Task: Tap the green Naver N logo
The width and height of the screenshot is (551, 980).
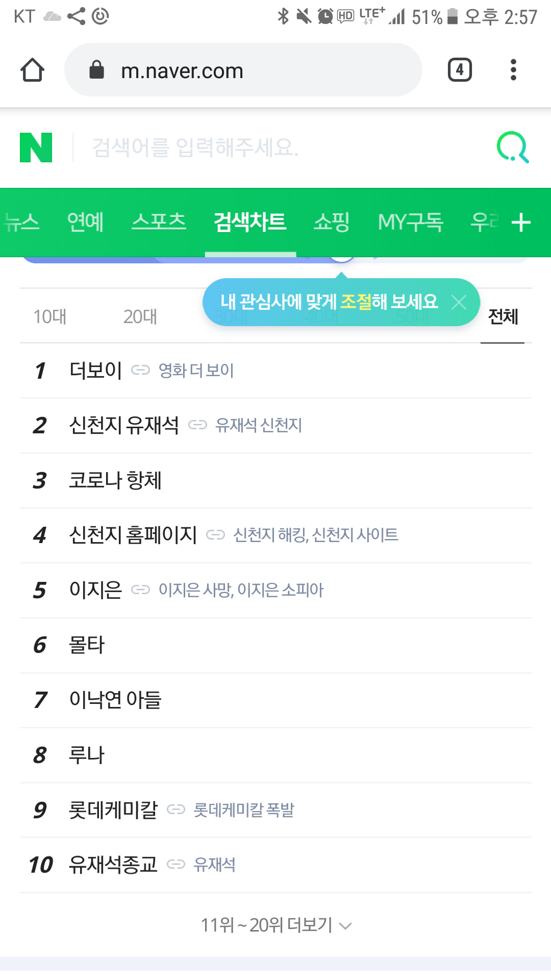Action: (x=36, y=148)
